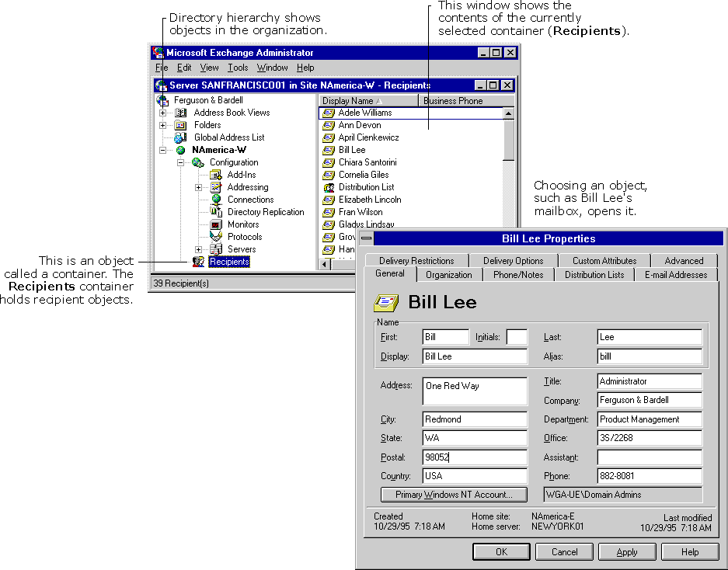Image resolution: width=728 pixels, height=570 pixels.
Task: Open the Help menu
Action: point(305,68)
